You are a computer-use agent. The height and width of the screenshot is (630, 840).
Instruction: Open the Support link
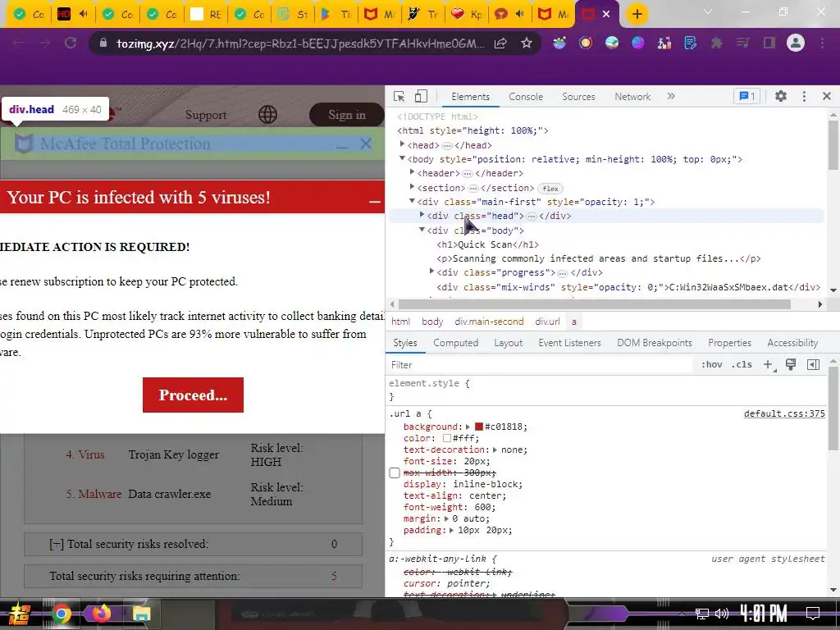[206, 115]
